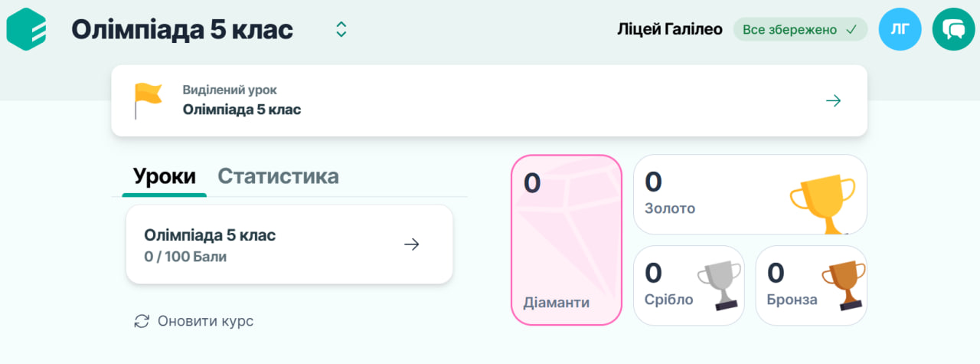980x364 pixels.
Task: Open the chat bubbles icon
Action: 953,30
